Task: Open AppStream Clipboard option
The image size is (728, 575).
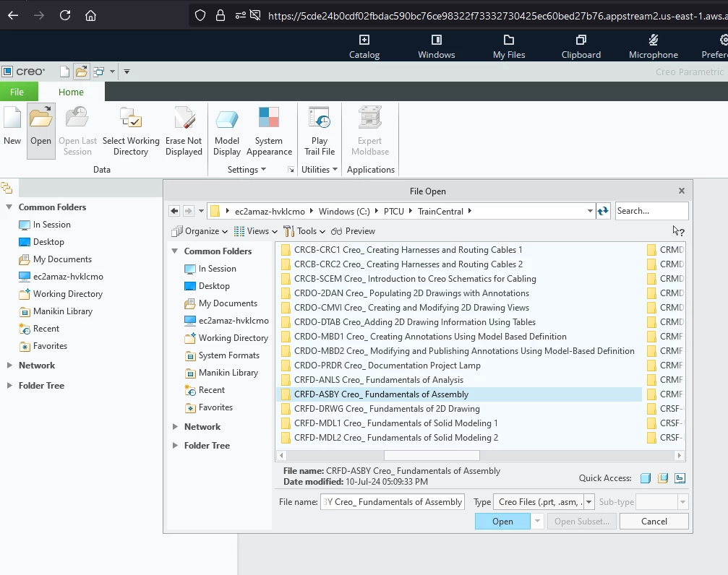Action: [x=581, y=46]
